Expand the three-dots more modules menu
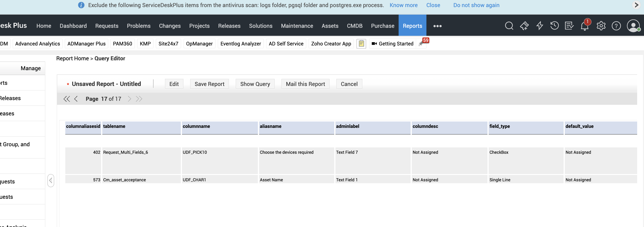 437,26
